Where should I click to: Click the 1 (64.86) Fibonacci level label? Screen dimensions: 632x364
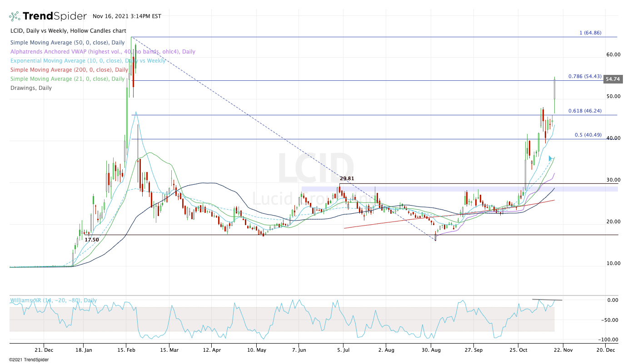pyautogui.click(x=590, y=33)
